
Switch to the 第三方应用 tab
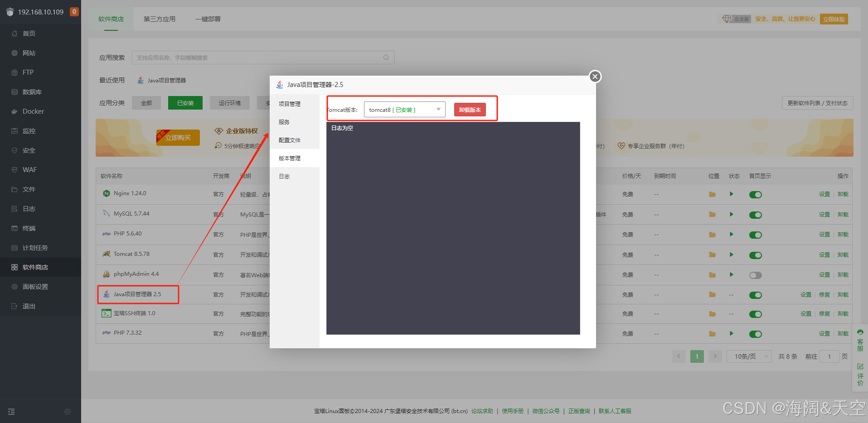tap(159, 19)
